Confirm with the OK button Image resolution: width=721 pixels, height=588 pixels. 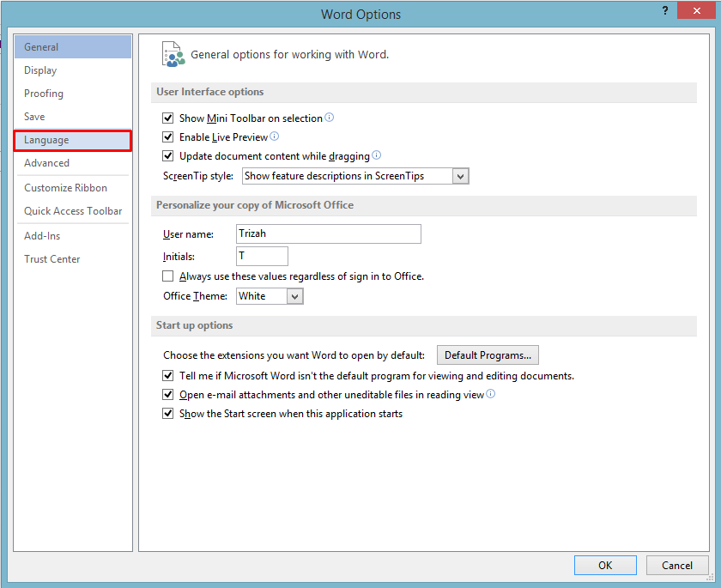point(605,565)
